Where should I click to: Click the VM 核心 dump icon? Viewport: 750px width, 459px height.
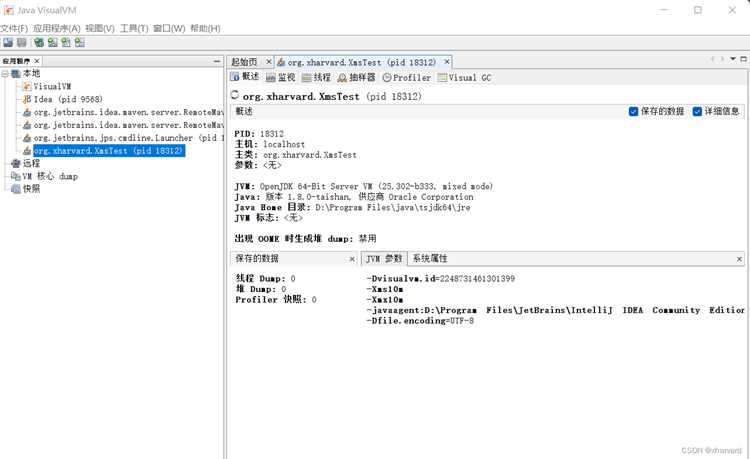[x=16, y=176]
